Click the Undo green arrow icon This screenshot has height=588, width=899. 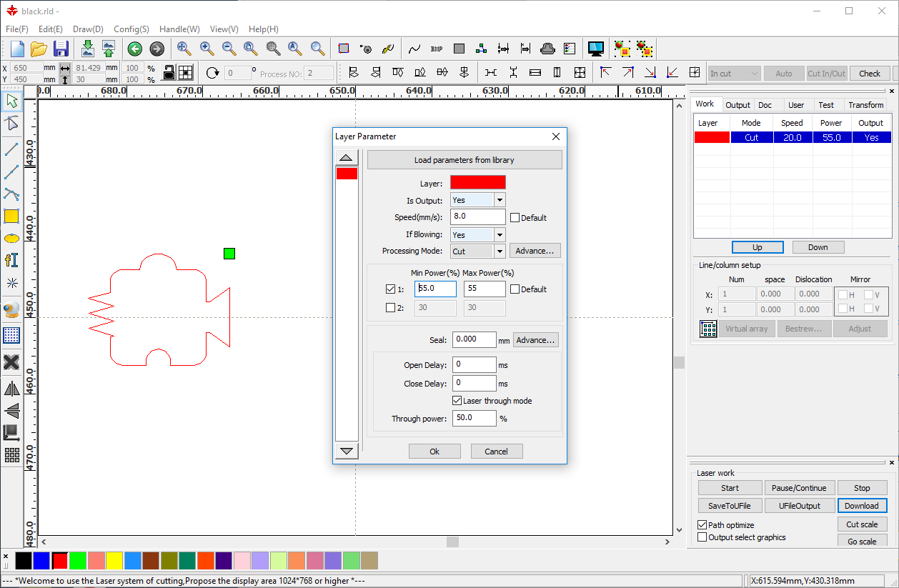[x=134, y=49]
